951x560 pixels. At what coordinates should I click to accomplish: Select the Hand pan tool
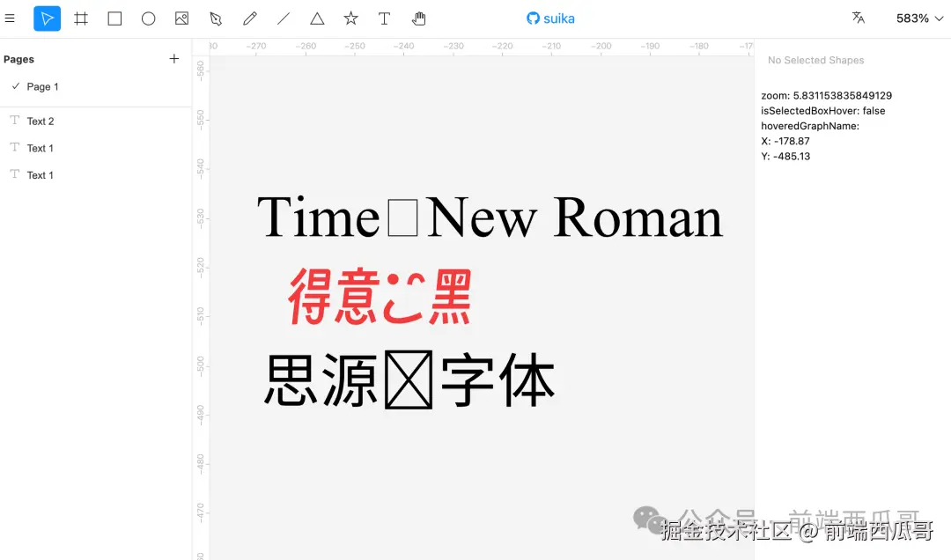pos(418,18)
